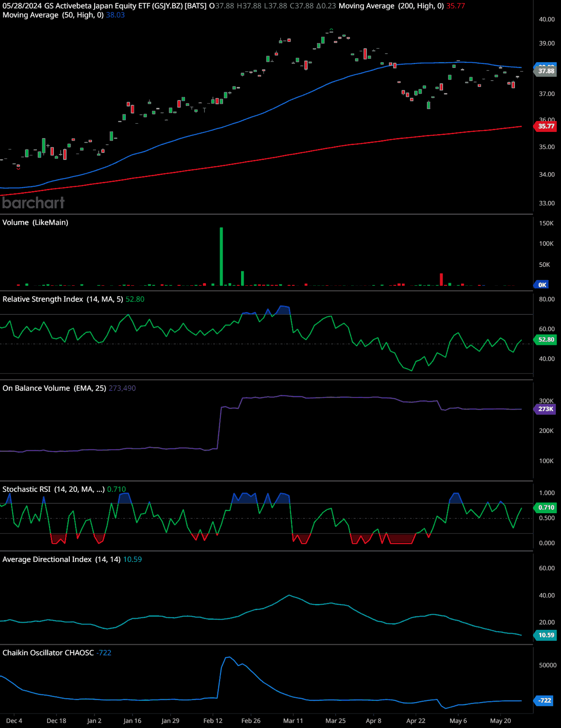Click the 10.59 ADX axis tag
This screenshot has height=728, width=561.
(546, 635)
